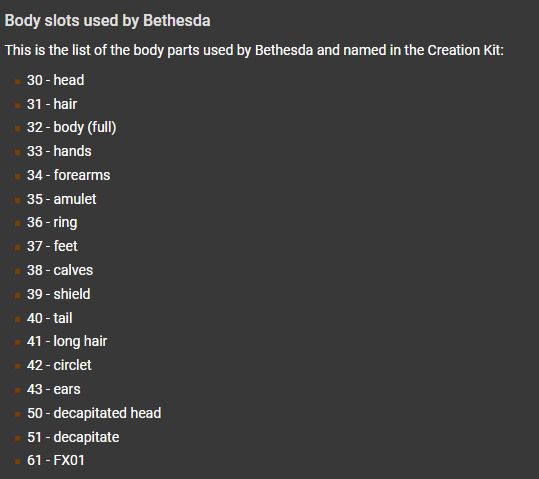Click the 'Body slots used by Bethesda' heading
The image size is (539, 479).
107,21
